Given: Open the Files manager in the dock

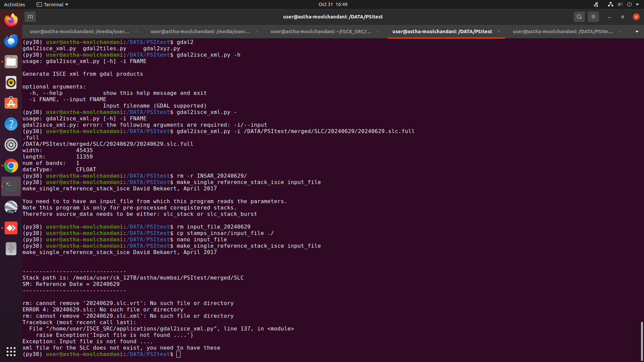Looking at the screenshot, I should pyautogui.click(x=11, y=62).
